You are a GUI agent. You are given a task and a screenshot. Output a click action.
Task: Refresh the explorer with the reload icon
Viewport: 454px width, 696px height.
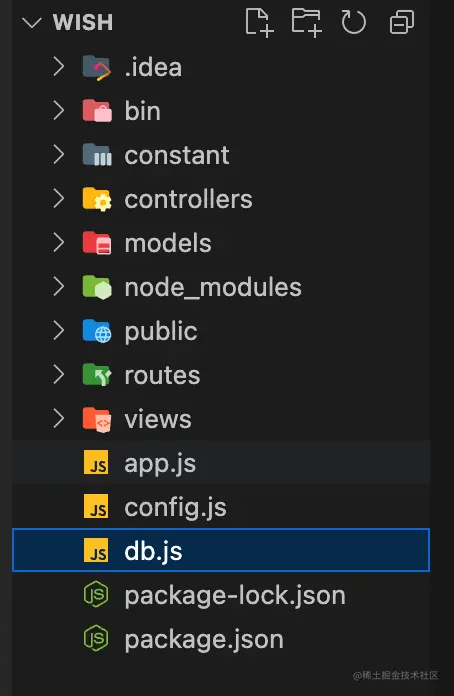point(354,22)
